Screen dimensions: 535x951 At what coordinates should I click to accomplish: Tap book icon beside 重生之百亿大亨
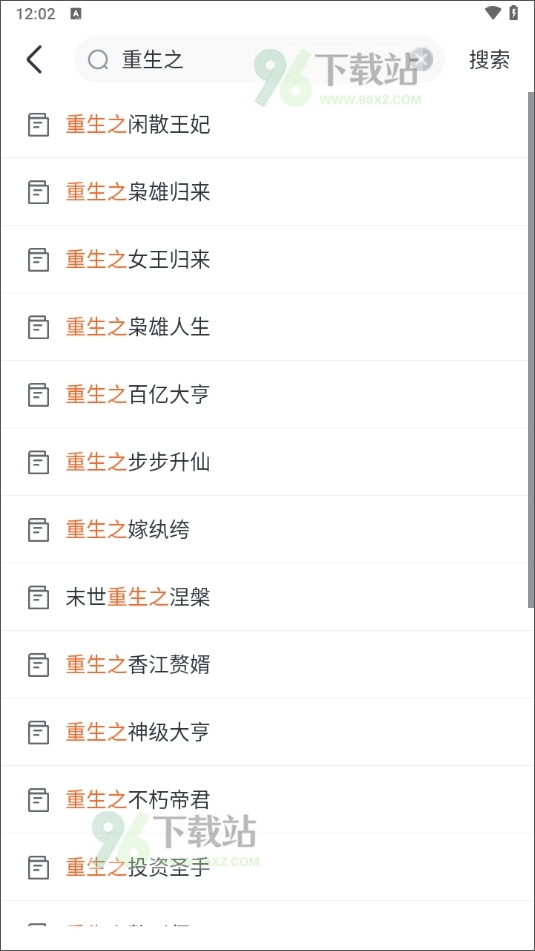(x=39, y=395)
